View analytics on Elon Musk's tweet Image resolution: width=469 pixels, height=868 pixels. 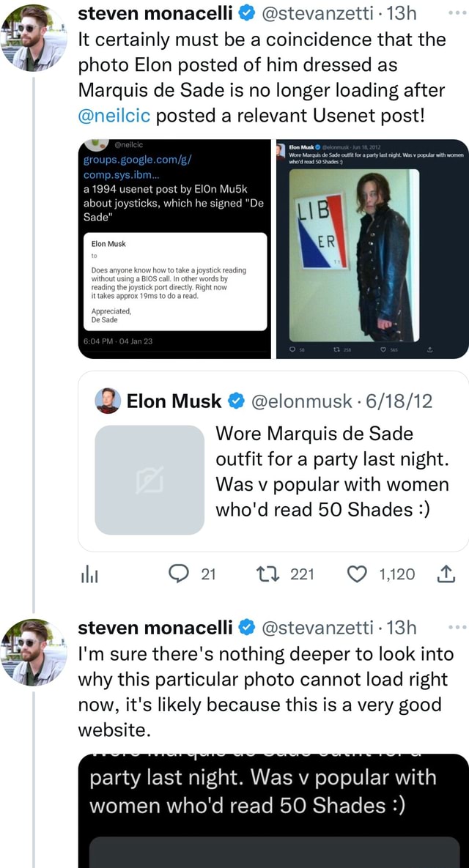click(x=89, y=574)
